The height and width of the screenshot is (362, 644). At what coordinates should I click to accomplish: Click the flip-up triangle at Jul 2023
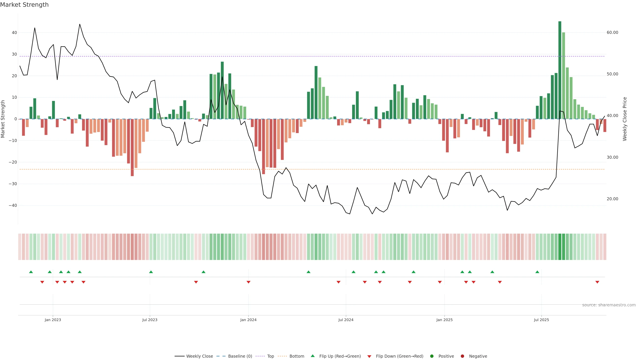(x=151, y=272)
